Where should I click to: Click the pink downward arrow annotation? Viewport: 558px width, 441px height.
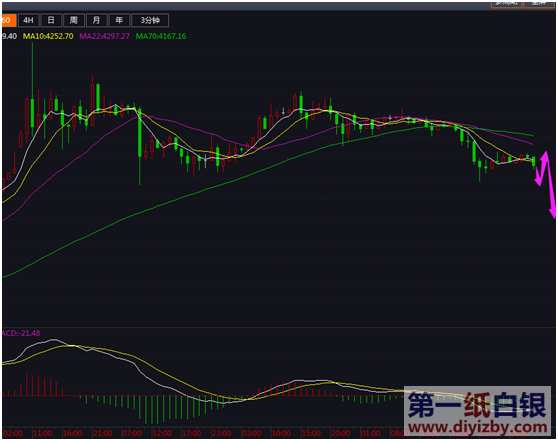(x=551, y=189)
